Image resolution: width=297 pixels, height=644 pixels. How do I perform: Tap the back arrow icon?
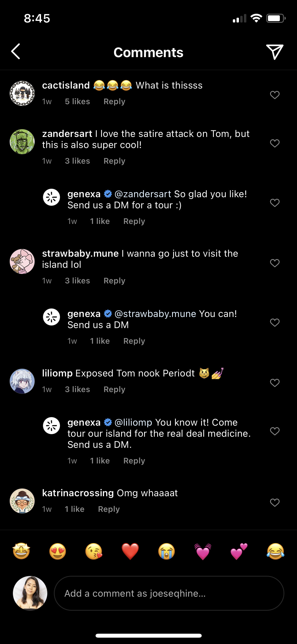(16, 51)
